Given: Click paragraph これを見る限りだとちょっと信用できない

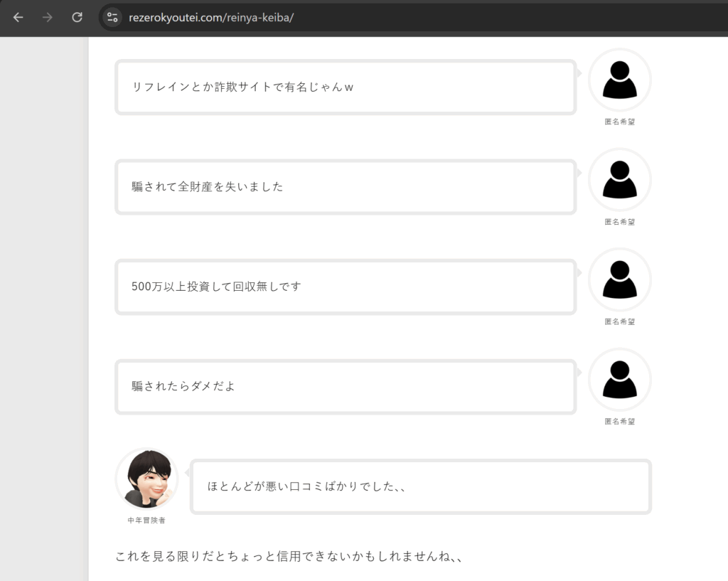Looking at the screenshot, I should (289, 556).
